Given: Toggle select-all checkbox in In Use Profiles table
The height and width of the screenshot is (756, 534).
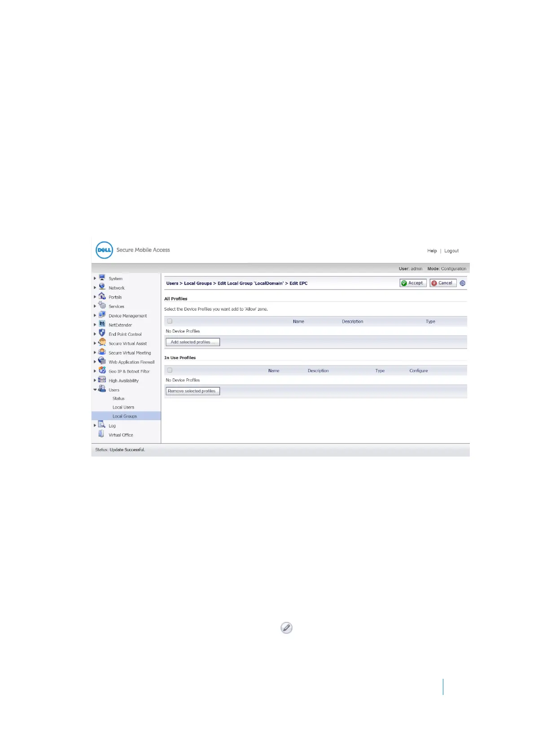Looking at the screenshot, I should click(x=170, y=370).
